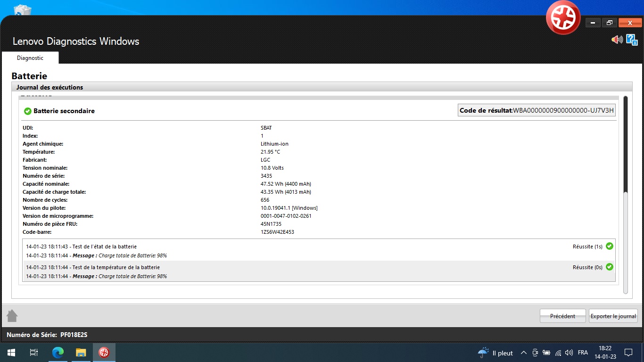Viewport: 644px width, 362px height.
Task: Click green check of battery temperature test
Action: 610,267
